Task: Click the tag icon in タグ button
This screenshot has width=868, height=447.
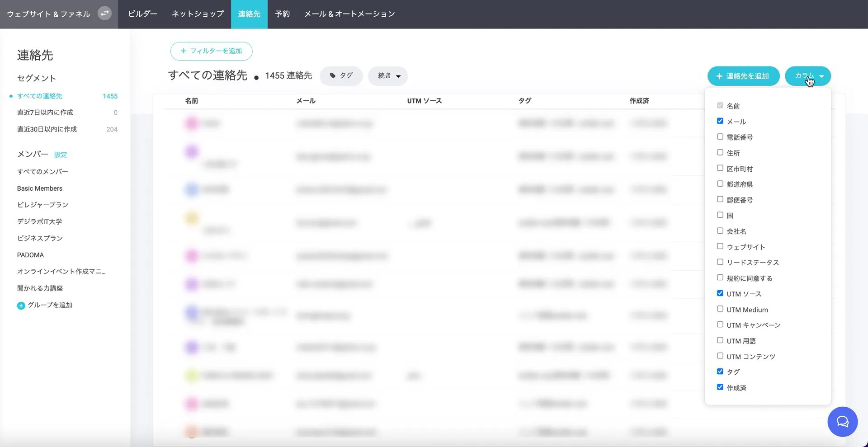Action: pos(333,76)
